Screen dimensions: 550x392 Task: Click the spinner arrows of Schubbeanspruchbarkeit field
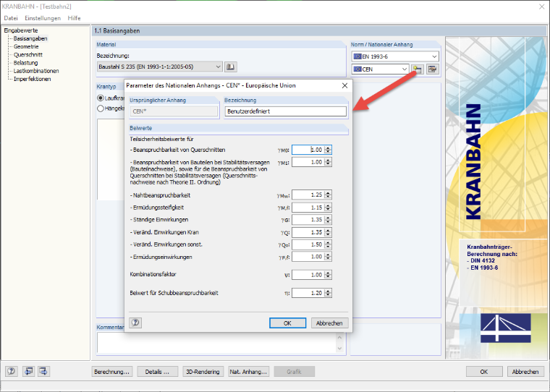coord(328,293)
